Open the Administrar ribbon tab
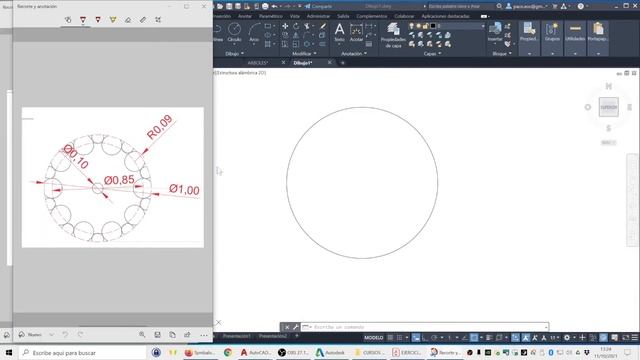The height and width of the screenshot is (360, 640). [318, 16]
